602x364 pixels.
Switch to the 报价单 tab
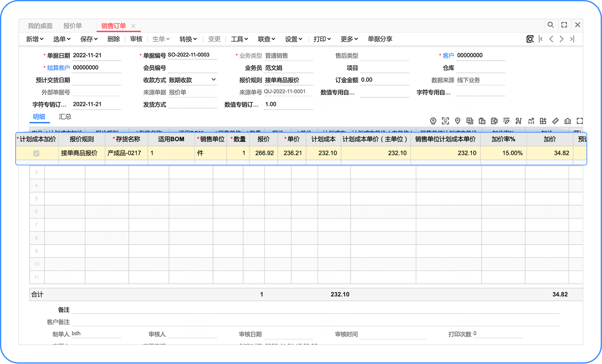pos(73,26)
